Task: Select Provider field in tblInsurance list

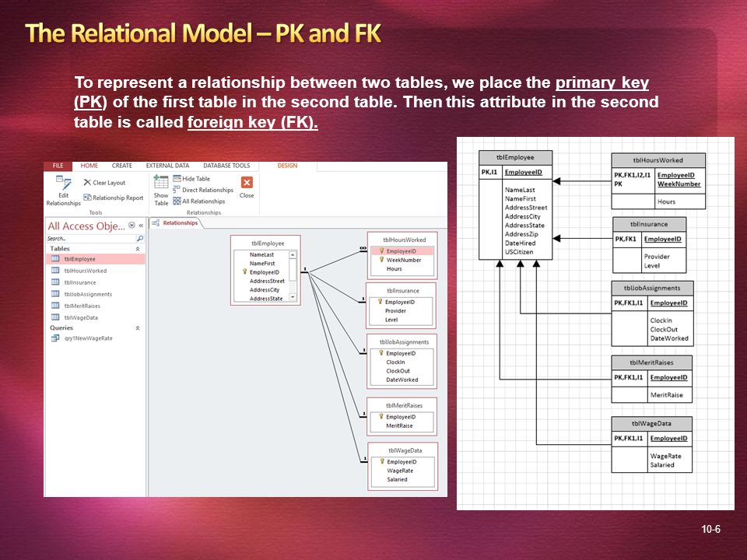Action: click(395, 311)
